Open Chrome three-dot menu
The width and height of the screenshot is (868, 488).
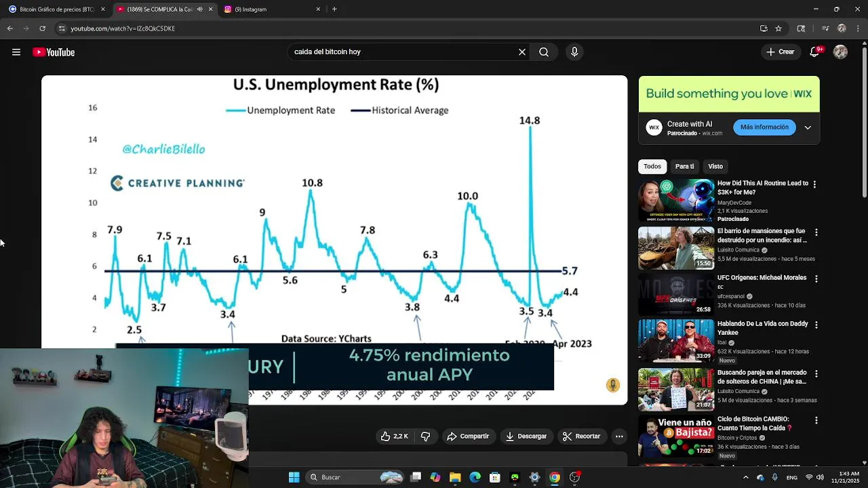(858, 28)
